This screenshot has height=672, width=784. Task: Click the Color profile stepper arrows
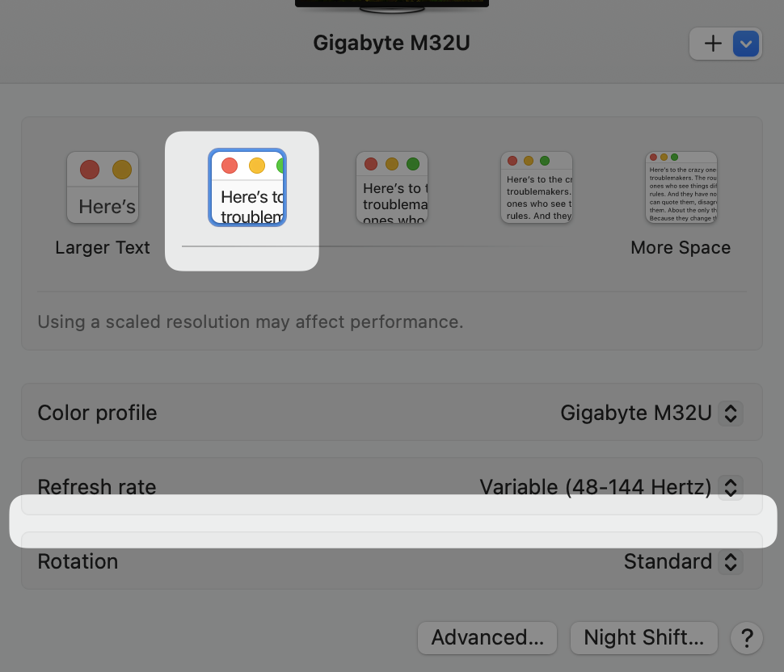[731, 414]
